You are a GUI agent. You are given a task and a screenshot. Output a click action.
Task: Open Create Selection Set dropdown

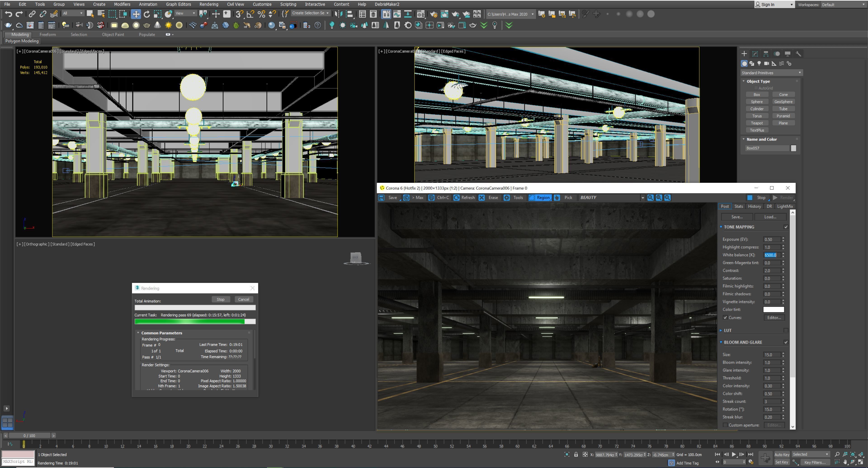coord(310,13)
